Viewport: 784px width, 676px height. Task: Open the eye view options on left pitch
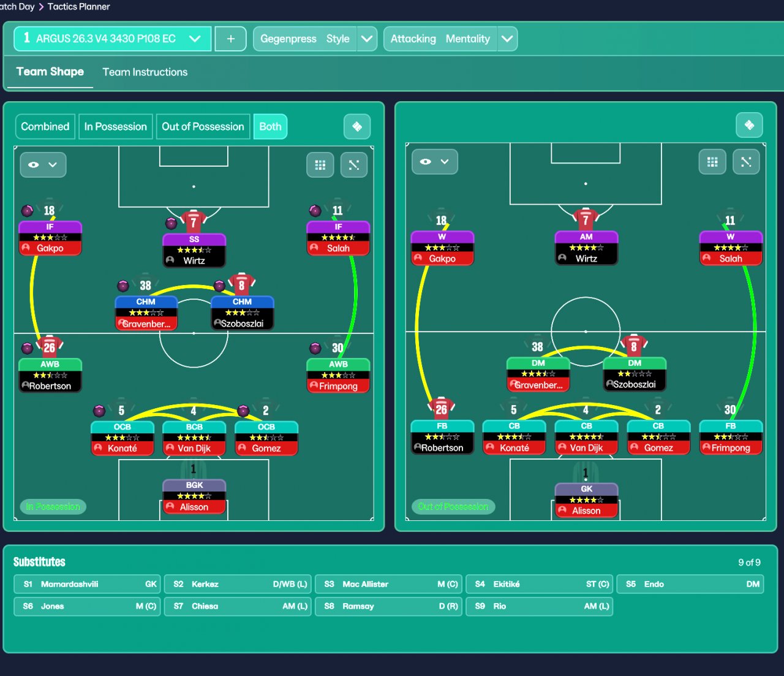click(x=43, y=165)
